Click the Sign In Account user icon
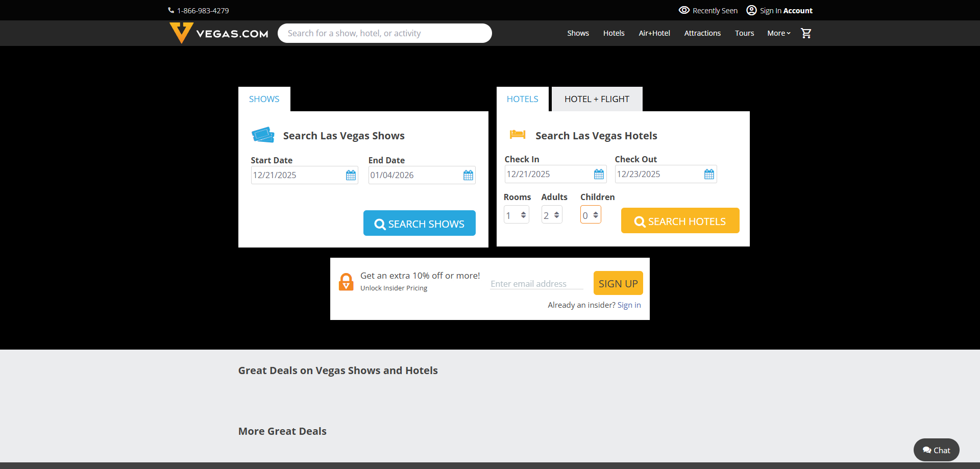Screen dimensions: 980x469 coord(751,10)
